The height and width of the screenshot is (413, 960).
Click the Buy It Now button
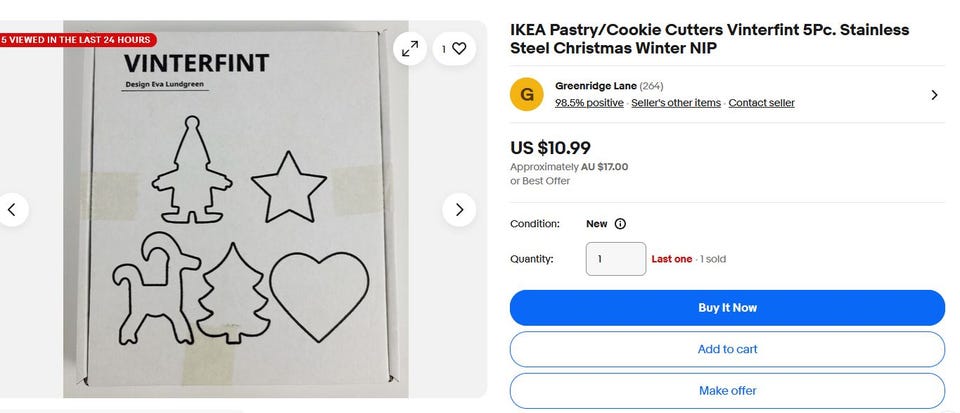727,308
